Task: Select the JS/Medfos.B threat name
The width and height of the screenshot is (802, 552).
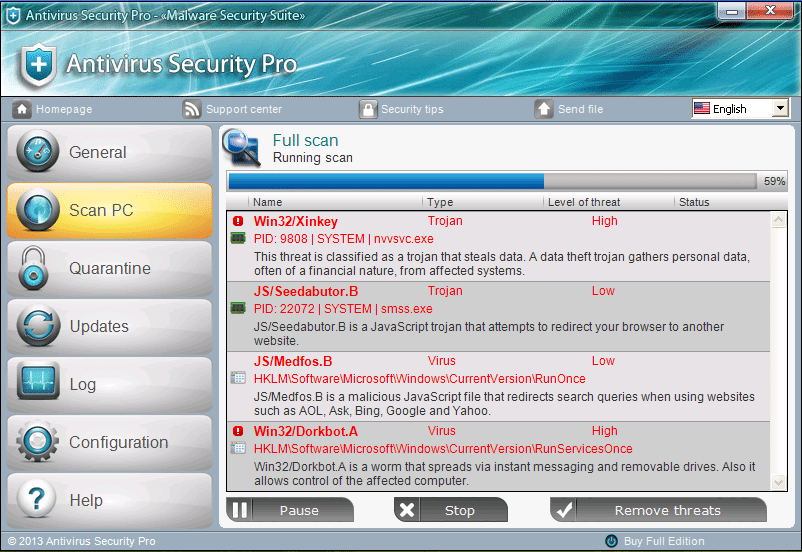Action: (x=293, y=361)
